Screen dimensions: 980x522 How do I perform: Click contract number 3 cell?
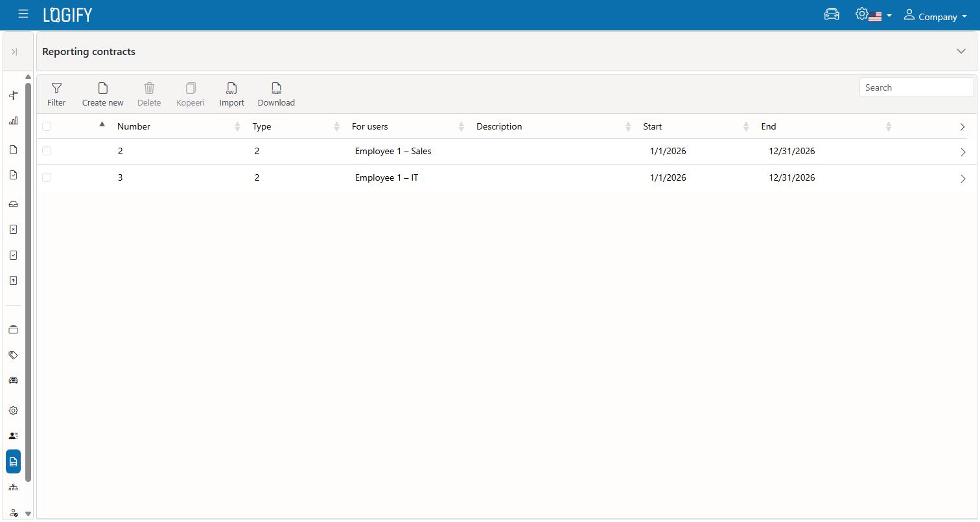click(x=120, y=177)
